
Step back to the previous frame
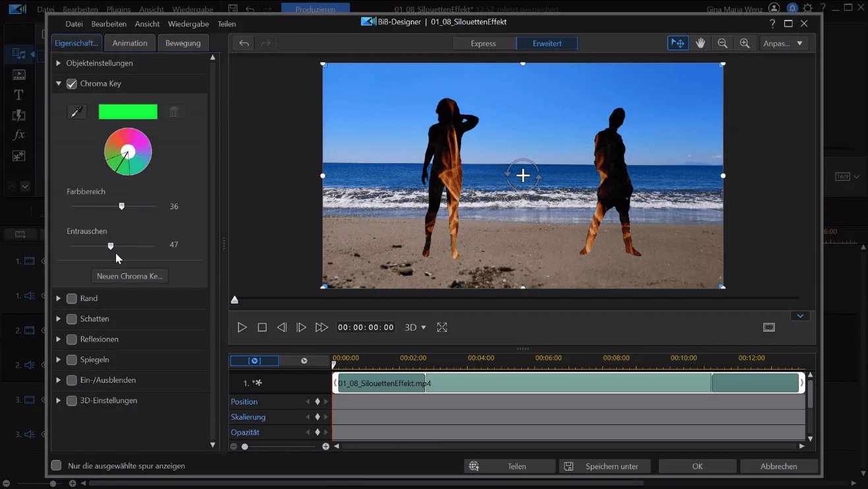pos(282,327)
